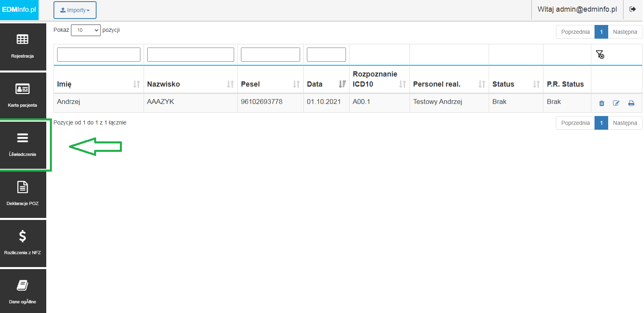Clear filters with the funnel icon
644x313 pixels.
click(x=600, y=54)
